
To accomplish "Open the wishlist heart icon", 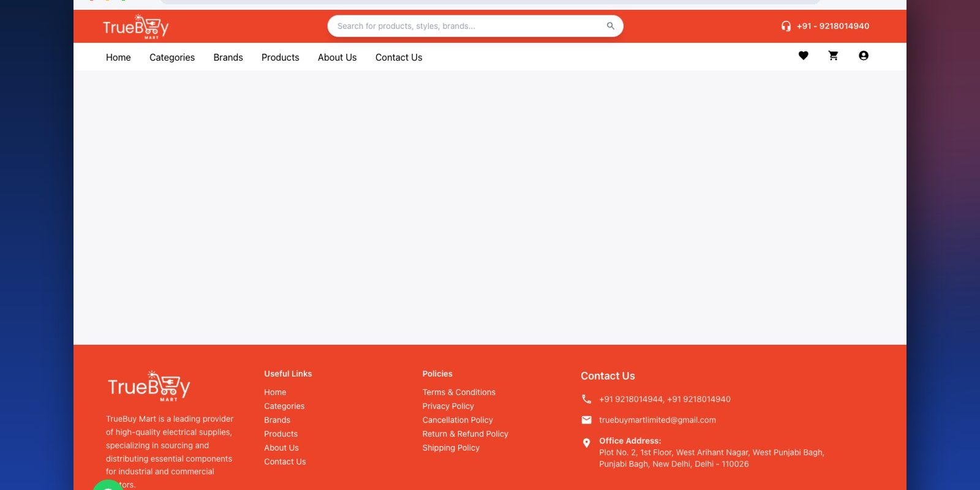I will tap(804, 56).
